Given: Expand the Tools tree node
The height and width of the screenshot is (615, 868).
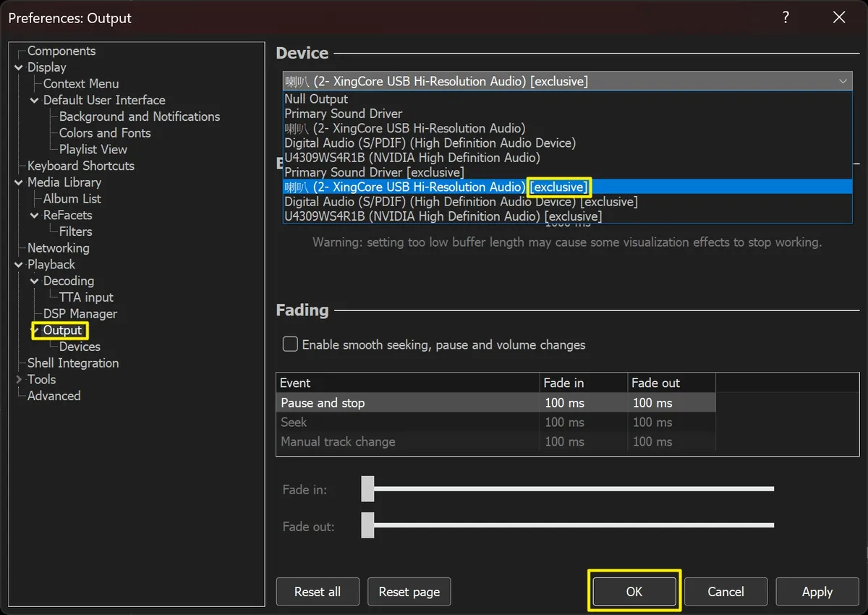Looking at the screenshot, I should coord(19,379).
